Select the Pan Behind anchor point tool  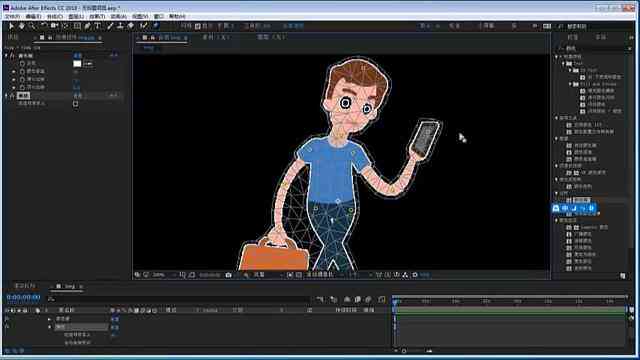[x=65, y=26]
